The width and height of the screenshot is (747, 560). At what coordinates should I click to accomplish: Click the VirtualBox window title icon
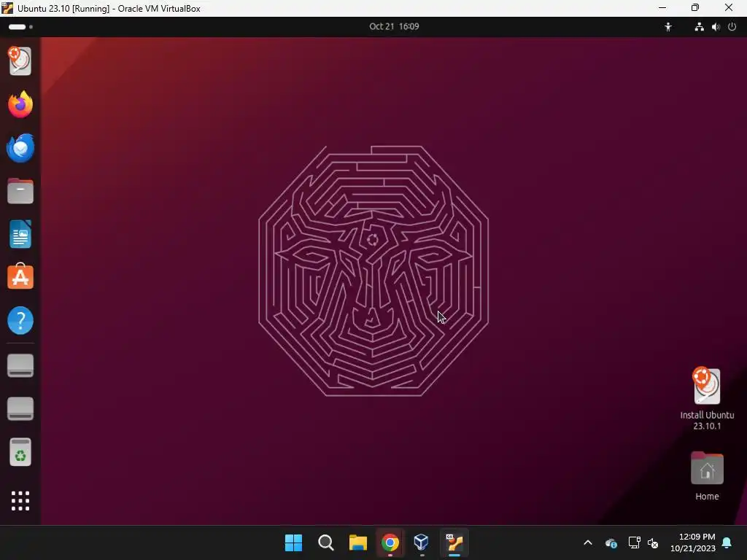click(7, 8)
